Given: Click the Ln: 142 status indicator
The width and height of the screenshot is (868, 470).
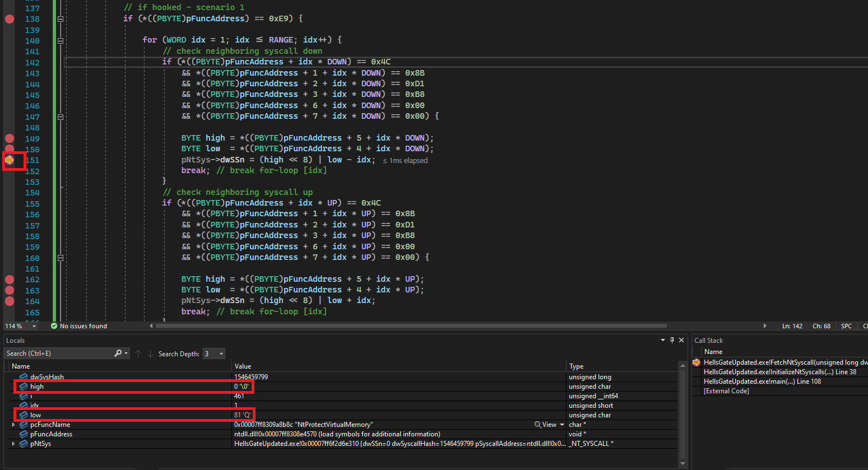Looking at the screenshot, I should pos(792,326).
